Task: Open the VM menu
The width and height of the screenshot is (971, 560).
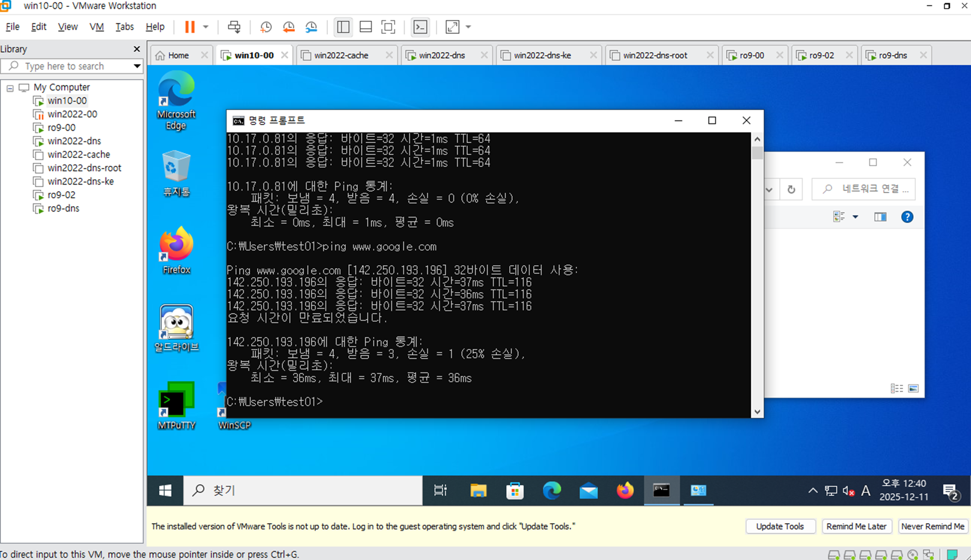Action: pyautogui.click(x=96, y=27)
